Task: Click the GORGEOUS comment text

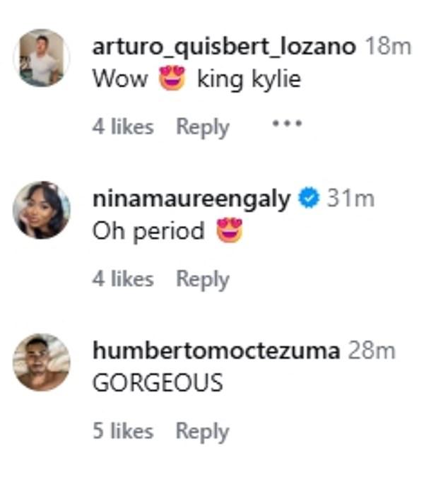Action: (158, 383)
